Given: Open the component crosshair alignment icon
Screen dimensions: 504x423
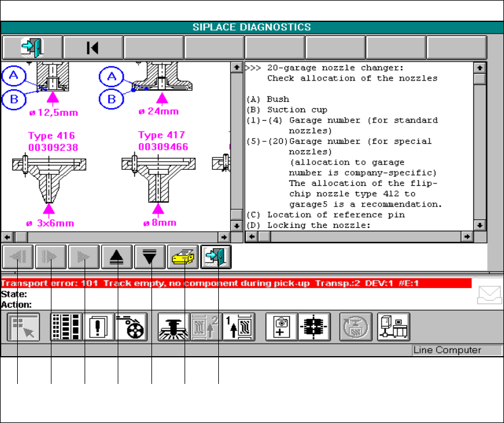Looking at the screenshot, I should click(x=314, y=327).
